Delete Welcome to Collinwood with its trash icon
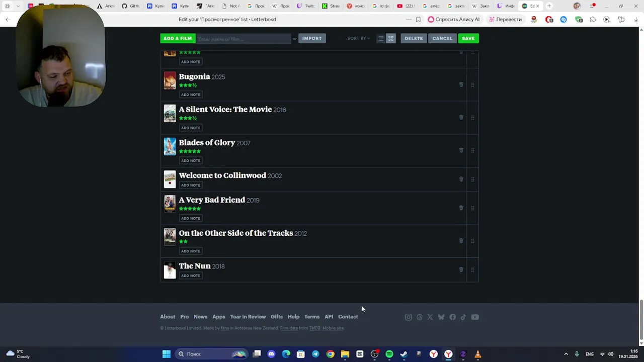Screen dimensions: 644x362 coord(461,179)
